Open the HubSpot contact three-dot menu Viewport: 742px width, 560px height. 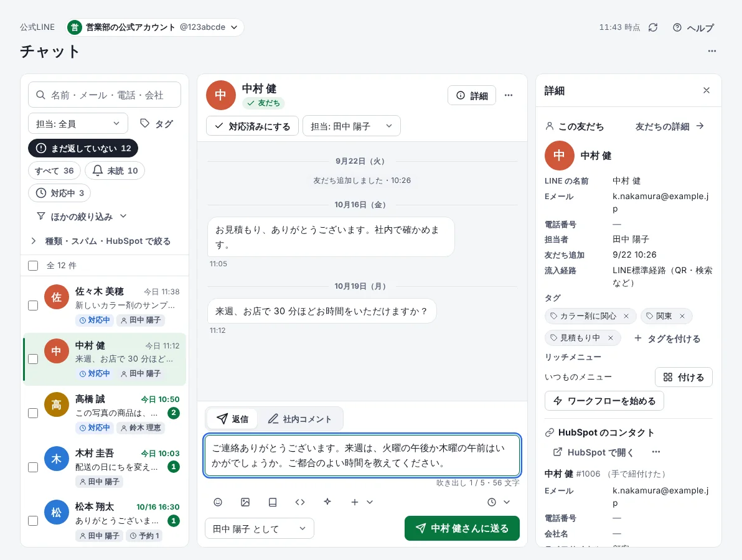pyautogui.click(x=656, y=452)
